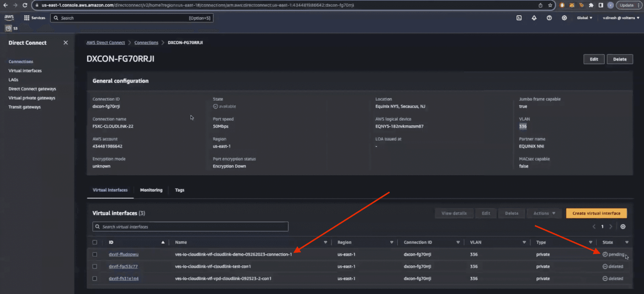Image resolution: width=644 pixels, height=294 pixels.
Task: Sort by VLAN column arrow
Action: pos(524,242)
